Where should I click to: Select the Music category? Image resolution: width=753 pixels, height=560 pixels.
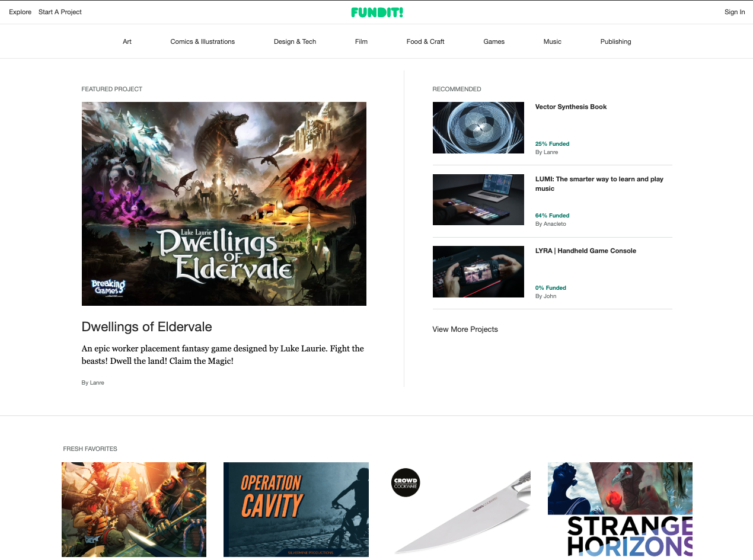552,41
